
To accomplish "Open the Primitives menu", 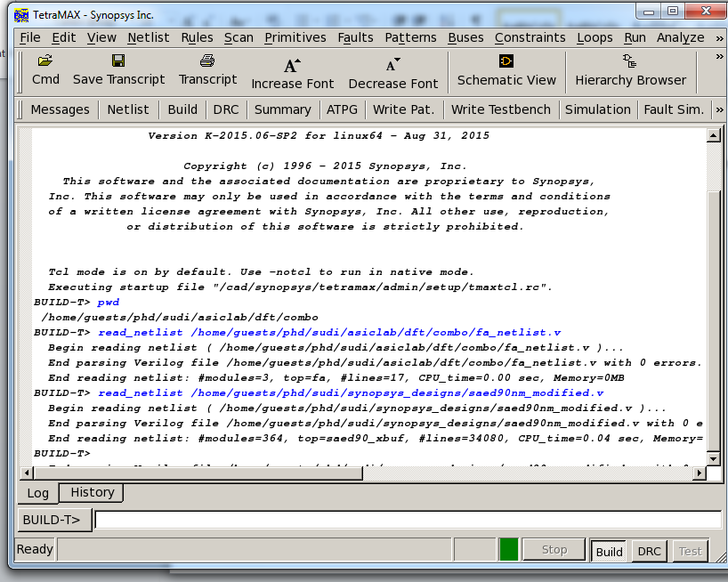I will 295,37.
